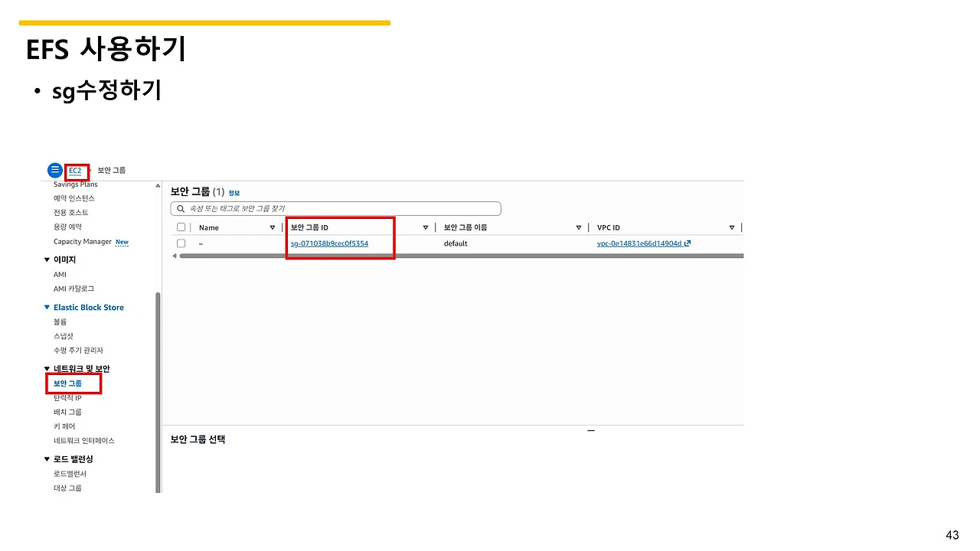
Task: Click the details panel resize handle
Action: (591, 432)
